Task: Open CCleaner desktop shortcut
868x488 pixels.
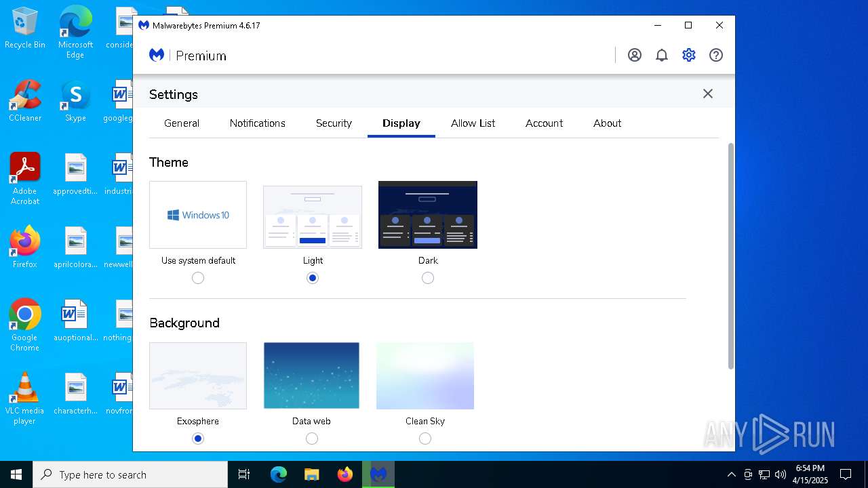Action: [x=25, y=102]
